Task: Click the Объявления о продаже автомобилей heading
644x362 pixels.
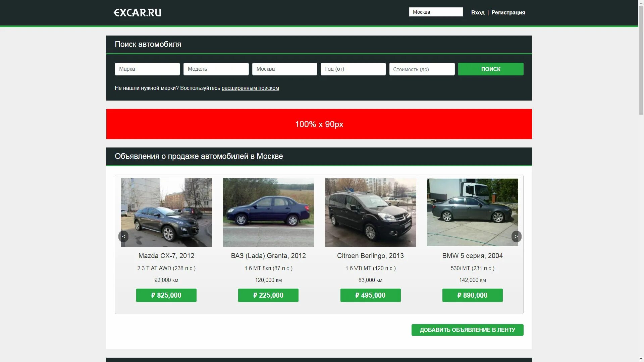Action: 199,156
